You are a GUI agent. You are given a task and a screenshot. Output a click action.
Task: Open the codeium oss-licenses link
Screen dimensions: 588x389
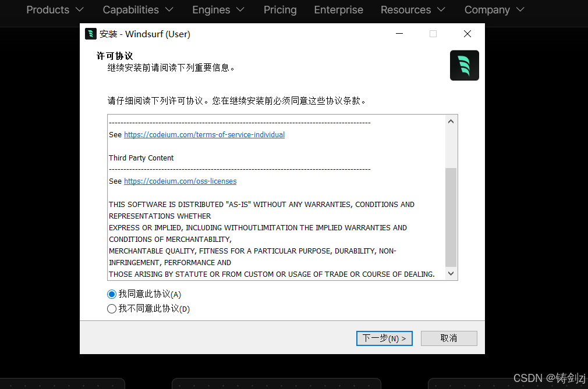(x=180, y=181)
